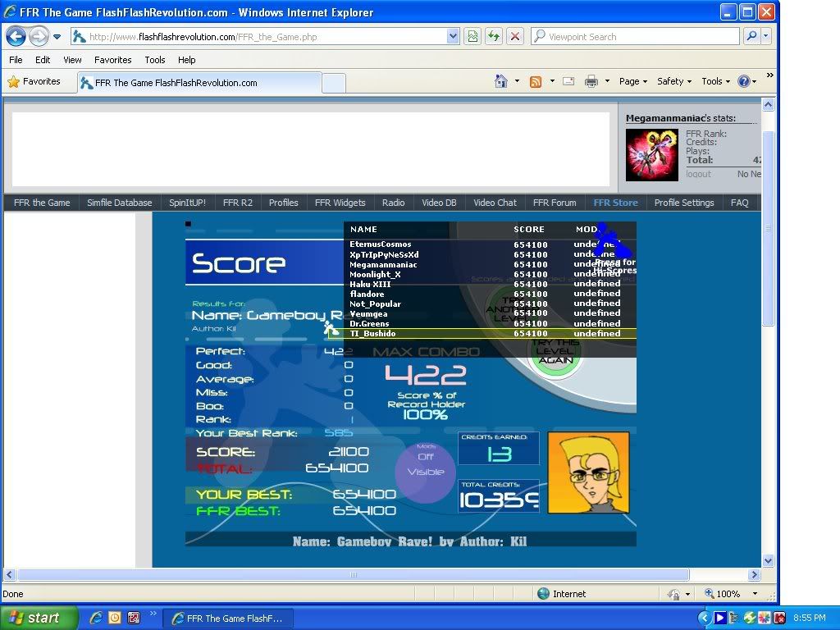Open the Favorites star button

coord(34,82)
